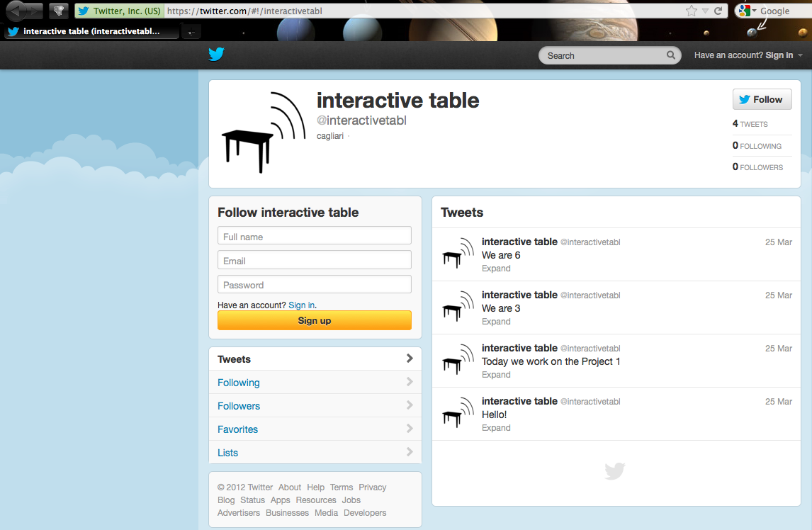
Task: Click avatar on the 'Hello!' tweet
Action: [x=458, y=413]
